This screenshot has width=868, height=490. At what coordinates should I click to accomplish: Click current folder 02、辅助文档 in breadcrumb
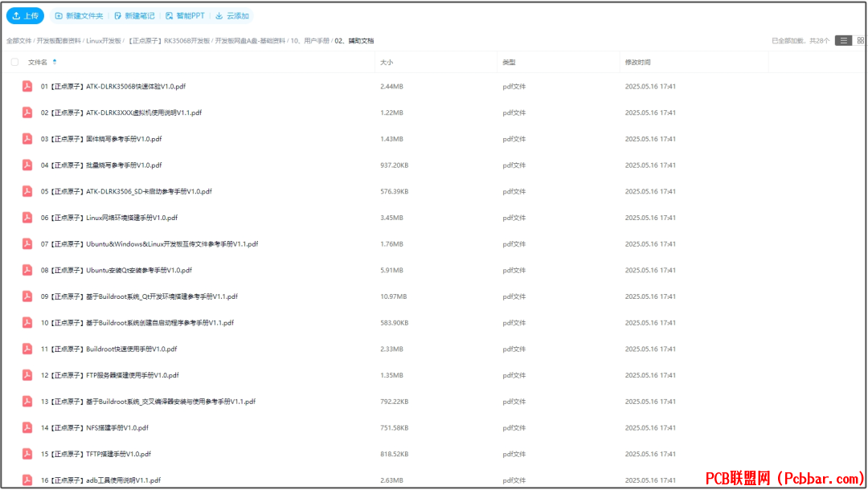point(354,41)
